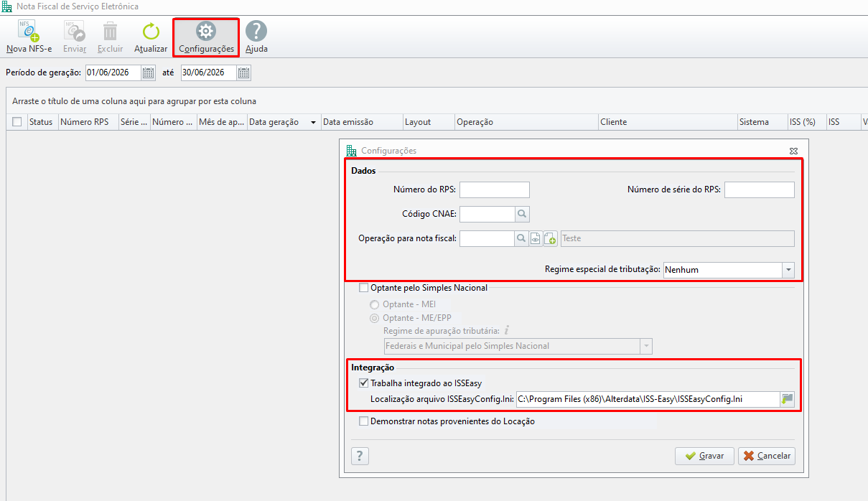Screen dimensions: 868x501
Task: Open calendar for the end date 30/06/2026
Action: [x=243, y=72]
